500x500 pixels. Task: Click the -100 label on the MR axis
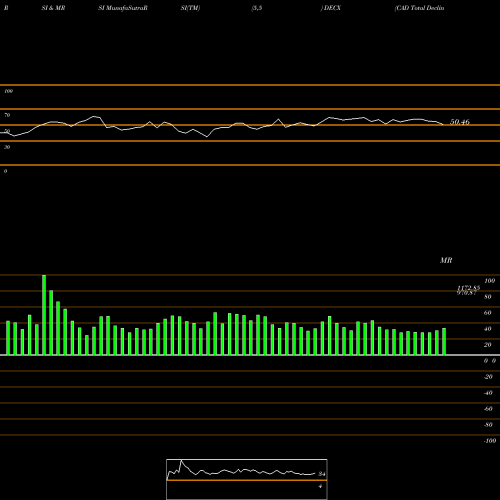[490, 441]
